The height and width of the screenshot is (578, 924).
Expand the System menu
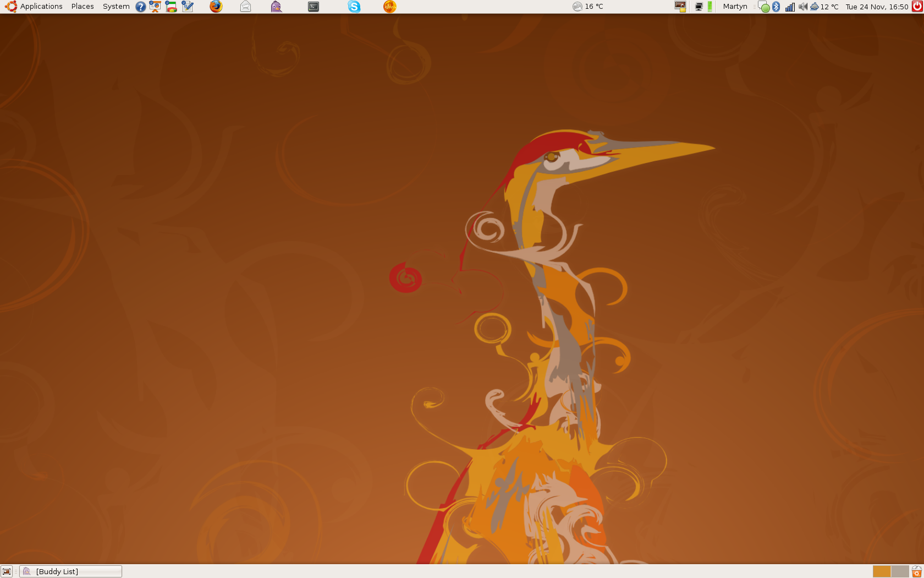click(x=116, y=7)
